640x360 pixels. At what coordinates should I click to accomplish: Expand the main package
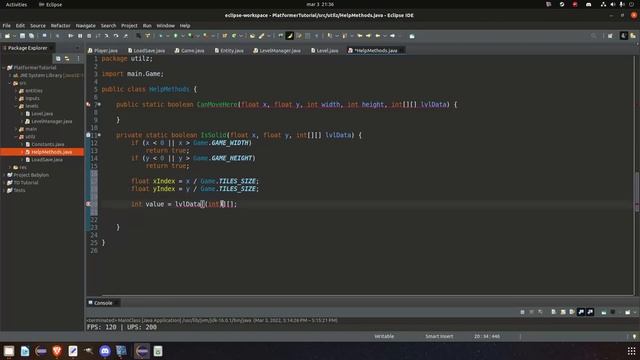click(x=16, y=129)
